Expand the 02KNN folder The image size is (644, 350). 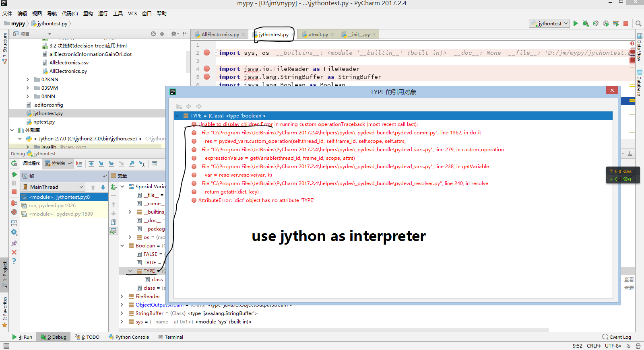(27, 80)
